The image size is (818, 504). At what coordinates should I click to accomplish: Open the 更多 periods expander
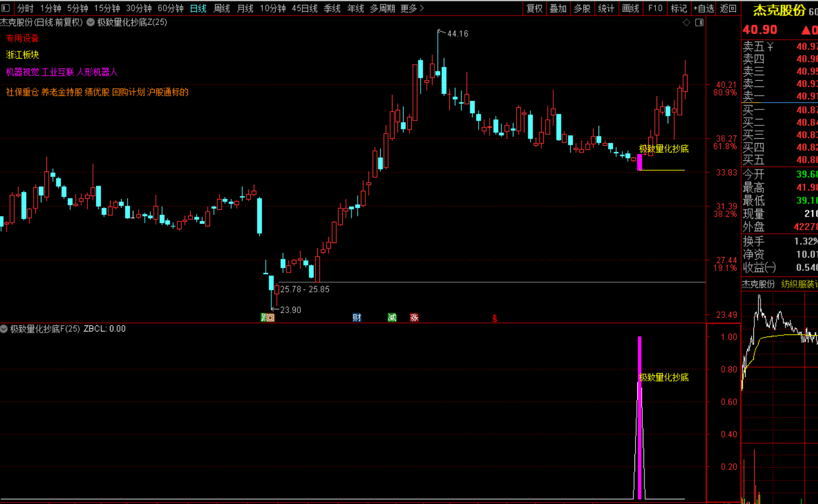click(412, 8)
